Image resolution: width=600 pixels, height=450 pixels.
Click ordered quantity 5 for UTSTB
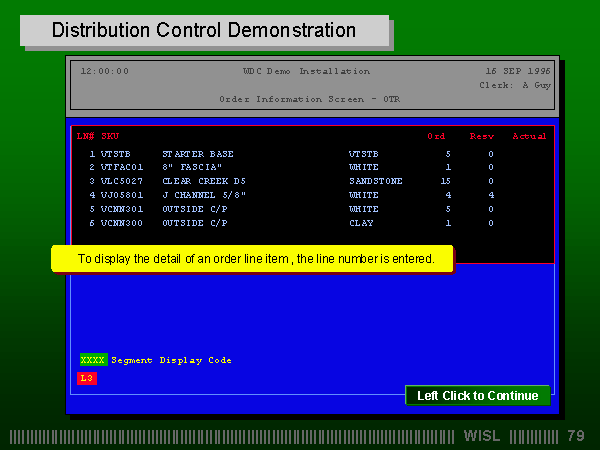(x=448, y=154)
